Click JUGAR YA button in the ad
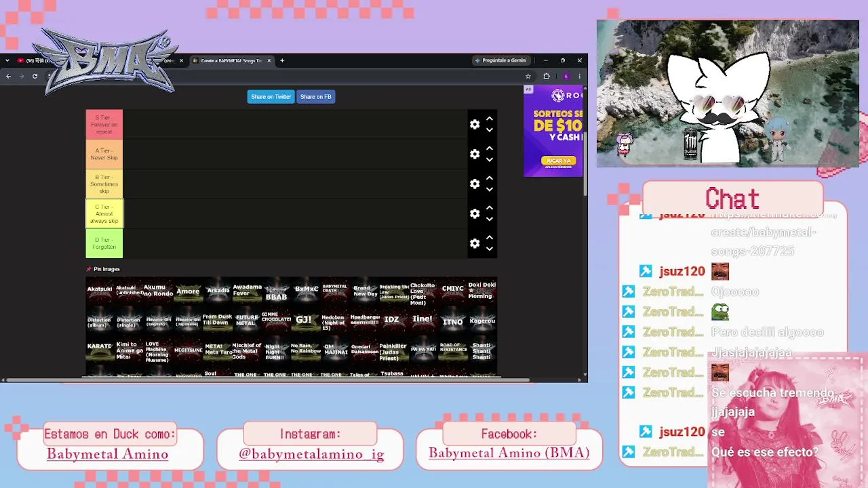The width and height of the screenshot is (868, 488). coord(559,161)
